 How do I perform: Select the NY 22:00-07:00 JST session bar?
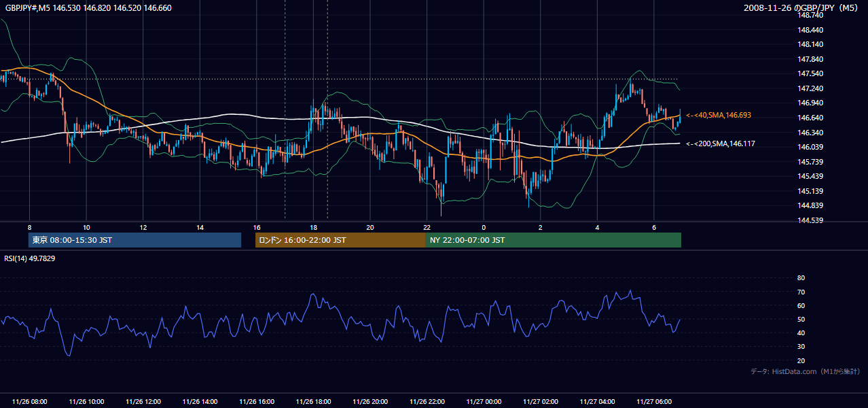point(554,240)
